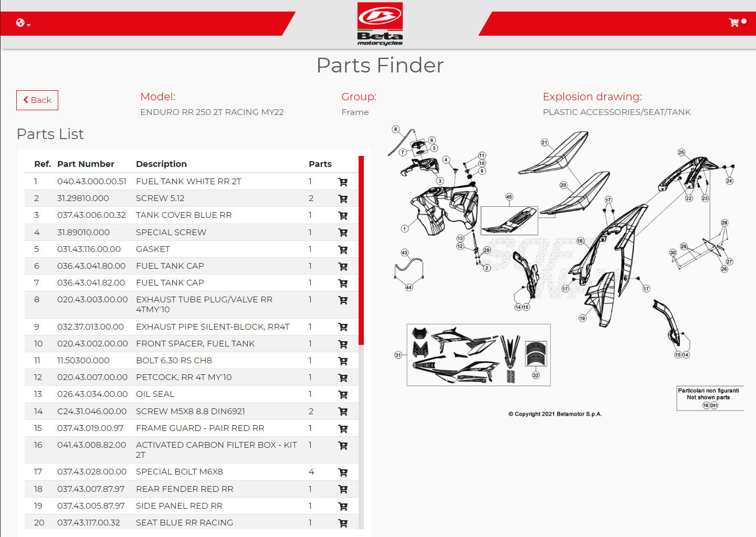This screenshot has width=756, height=537.
Task: Select part number 037.43.007.87.97
Action: 91,489
